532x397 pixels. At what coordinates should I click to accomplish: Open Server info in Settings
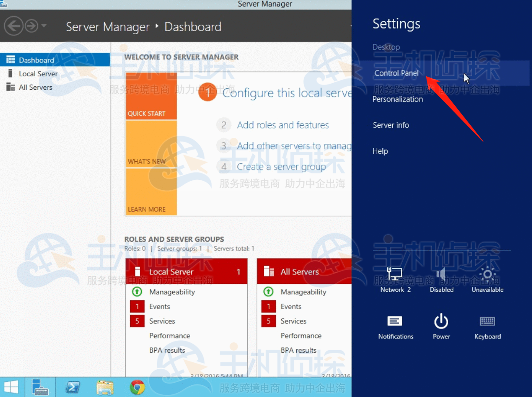click(391, 125)
